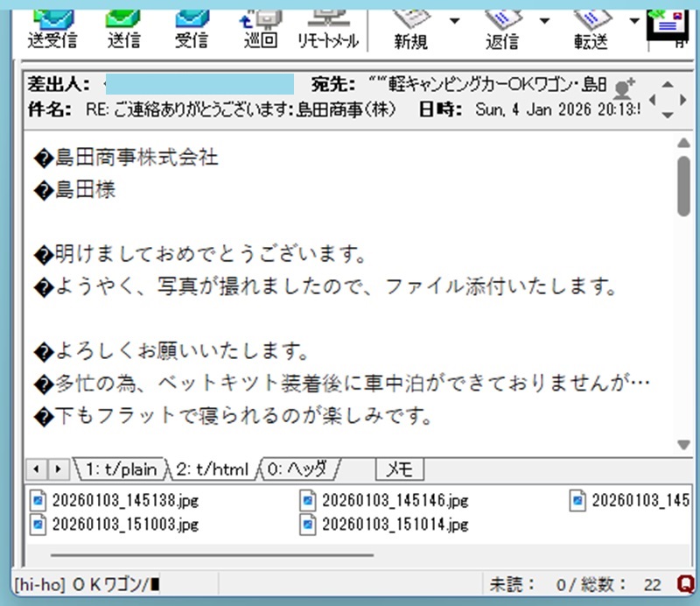Image resolution: width=700 pixels, height=606 pixels.
Task: Click the 巡回 patrol icon
Action: 260,25
